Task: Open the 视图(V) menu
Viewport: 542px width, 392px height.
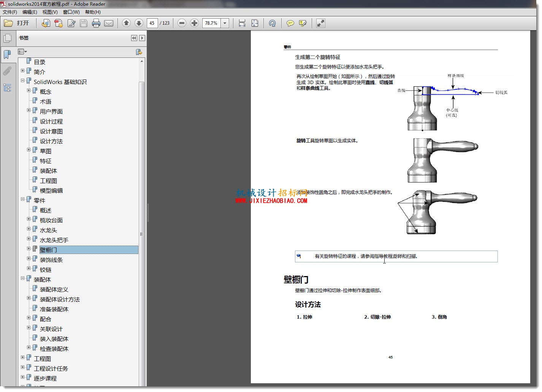Action: click(50, 12)
